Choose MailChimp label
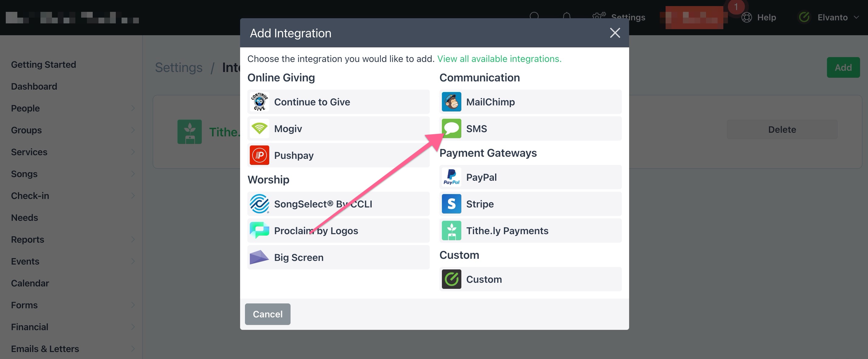The width and height of the screenshot is (868, 359). [490, 102]
